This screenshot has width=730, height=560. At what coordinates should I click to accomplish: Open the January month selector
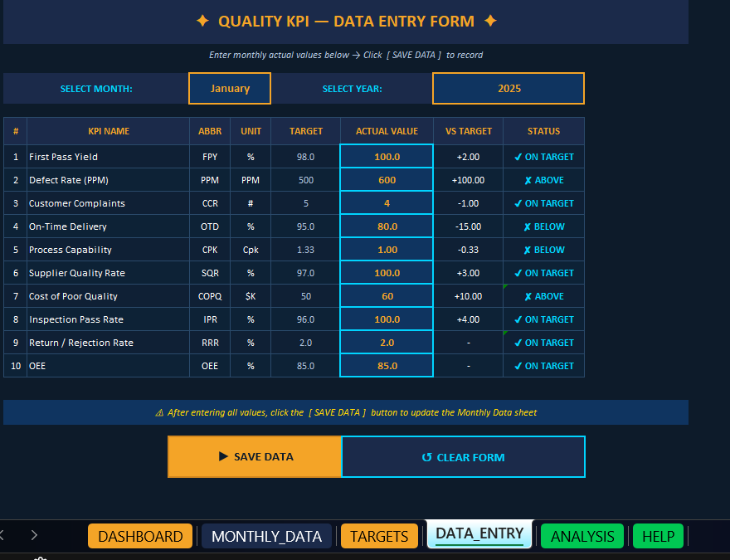pyautogui.click(x=229, y=88)
